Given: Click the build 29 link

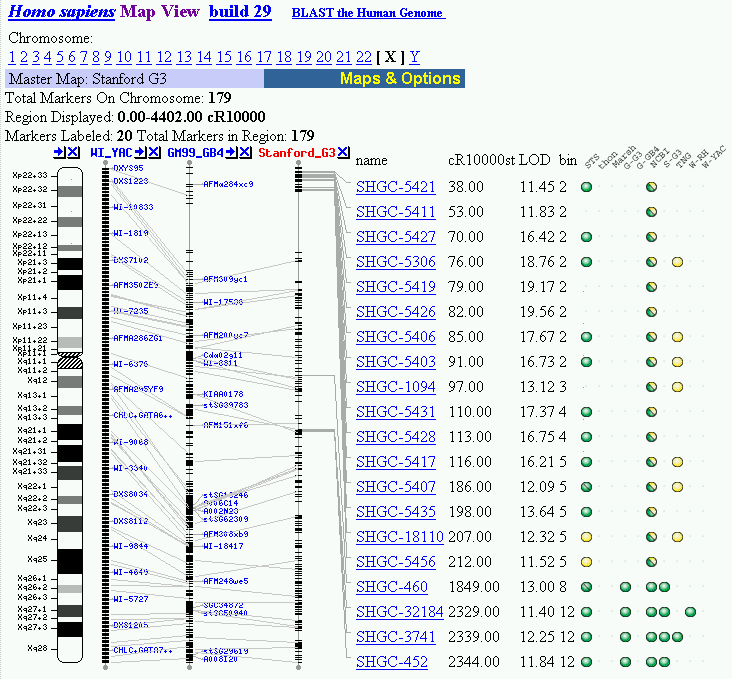Looking at the screenshot, I should 240,12.
